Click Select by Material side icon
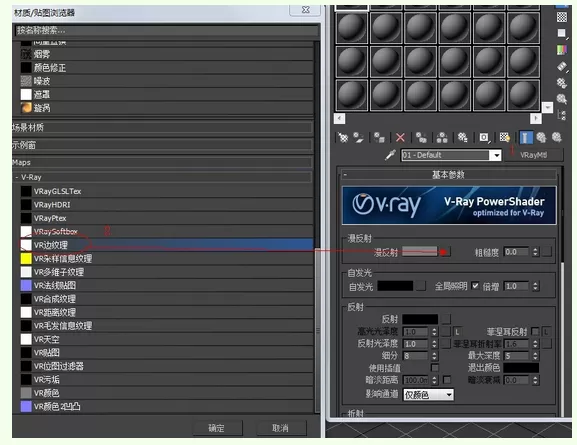 tap(562, 99)
